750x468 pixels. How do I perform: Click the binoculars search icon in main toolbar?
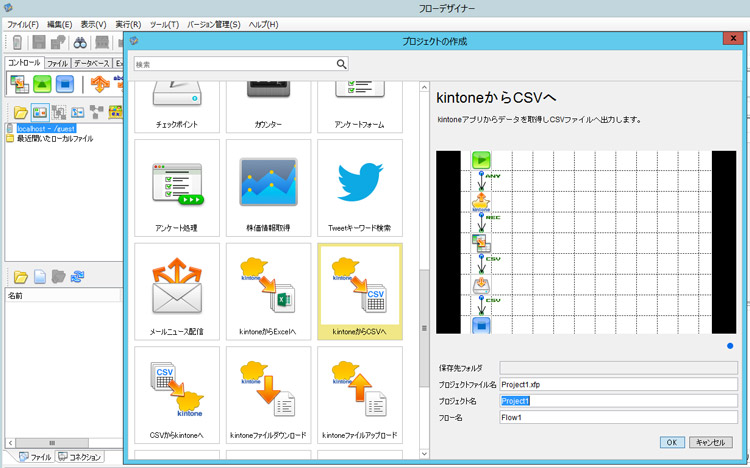(80, 43)
